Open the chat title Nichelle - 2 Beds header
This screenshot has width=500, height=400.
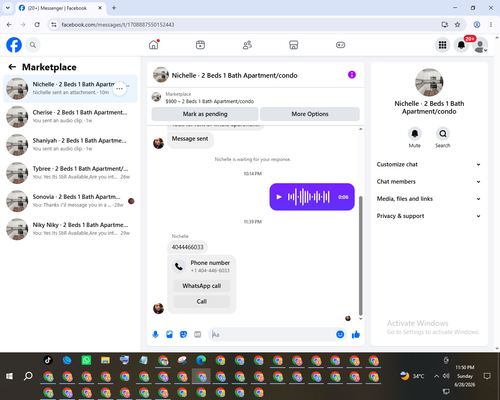(234, 75)
